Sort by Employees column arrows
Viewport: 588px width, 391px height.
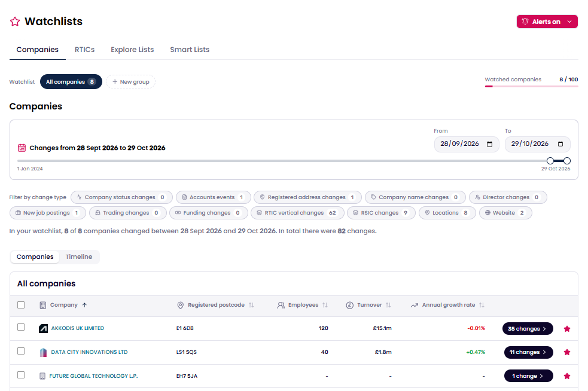click(325, 305)
